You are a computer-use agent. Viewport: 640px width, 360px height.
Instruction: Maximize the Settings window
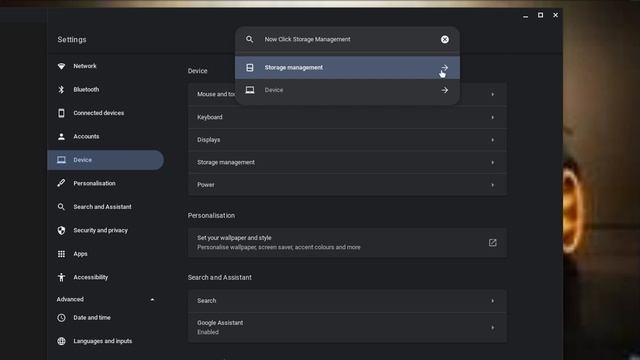coord(540,15)
